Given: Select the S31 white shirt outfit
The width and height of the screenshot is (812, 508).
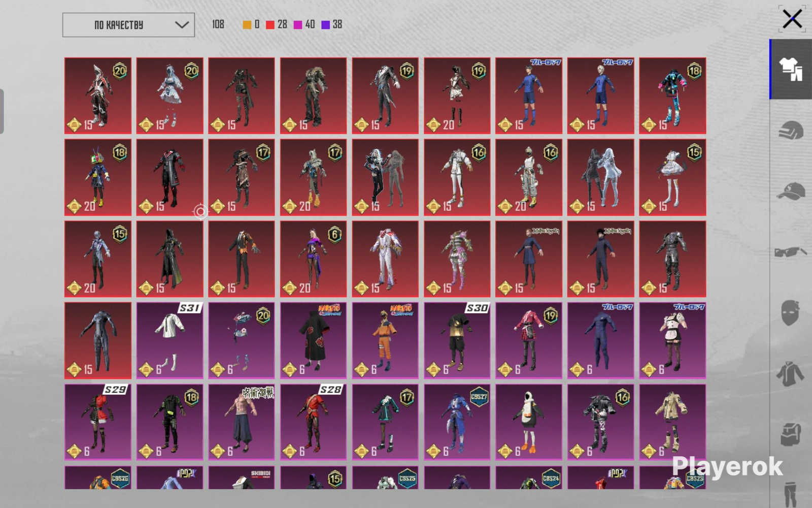Looking at the screenshot, I should [170, 340].
